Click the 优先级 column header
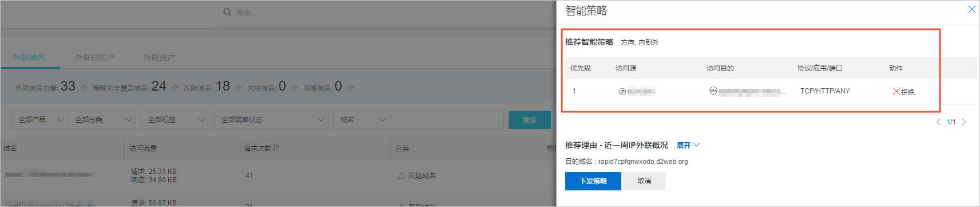 581,68
